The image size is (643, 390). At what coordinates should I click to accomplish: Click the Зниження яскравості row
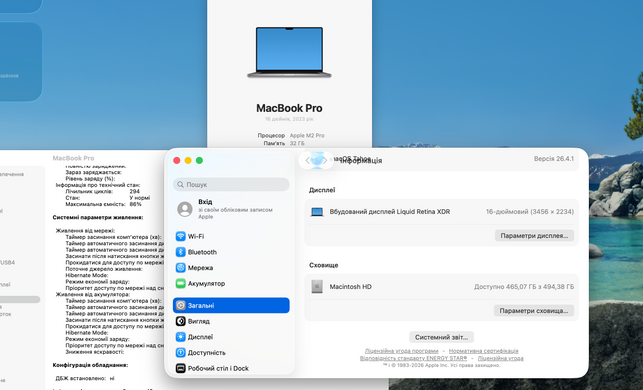tap(95, 352)
